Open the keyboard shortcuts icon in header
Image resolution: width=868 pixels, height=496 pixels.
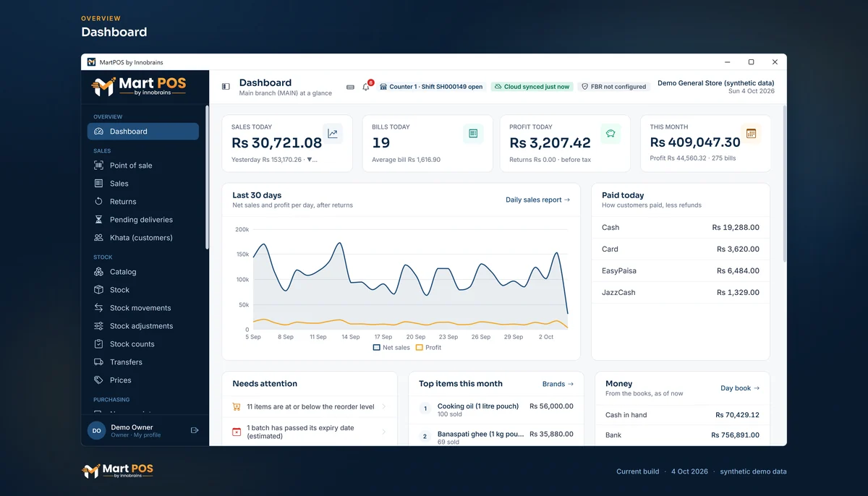coord(350,87)
